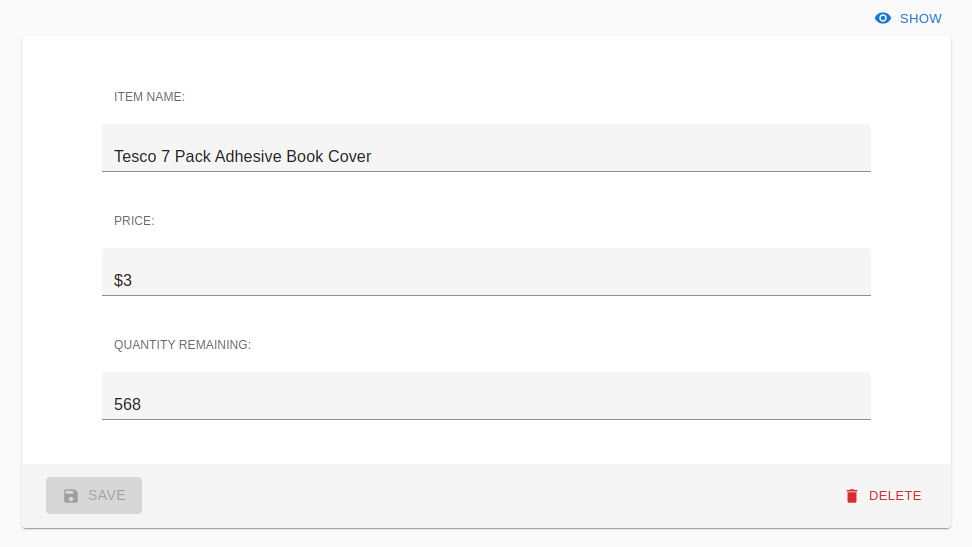Click the word Cover in item name

pos(350,156)
